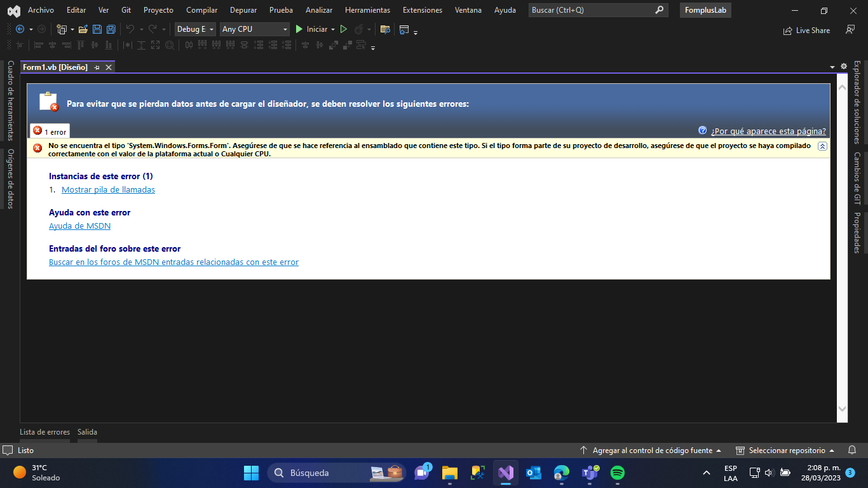The image size is (868, 488).
Task: Expand the Navigate Backward history dropdown arrow
Action: coord(30,29)
